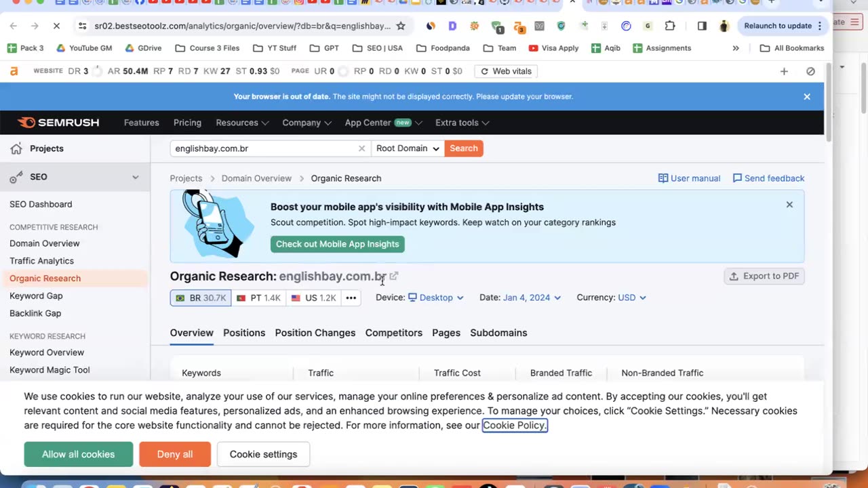Switch to the Positions tab
868x488 pixels.
[x=244, y=333]
